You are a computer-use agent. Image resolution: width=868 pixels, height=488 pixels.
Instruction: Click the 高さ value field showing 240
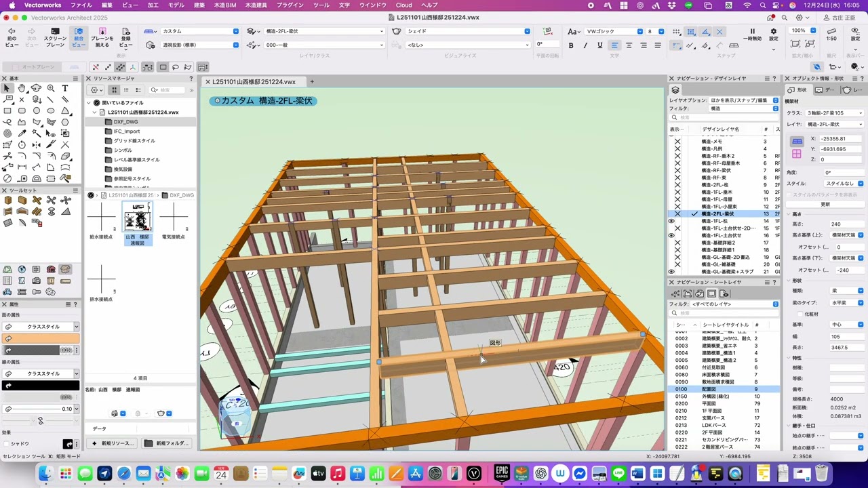[x=846, y=224]
